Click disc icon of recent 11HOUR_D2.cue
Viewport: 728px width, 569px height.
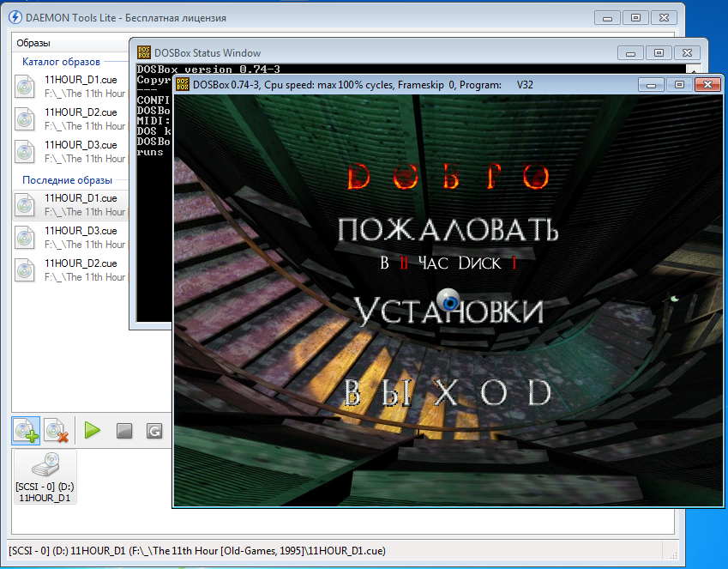(x=25, y=270)
